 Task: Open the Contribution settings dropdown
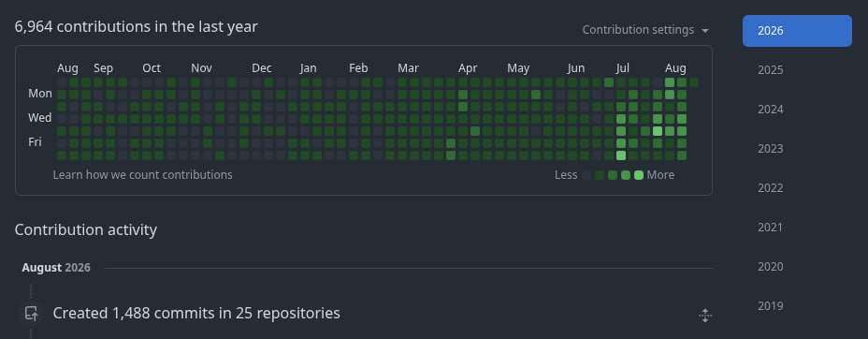click(x=644, y=30)
